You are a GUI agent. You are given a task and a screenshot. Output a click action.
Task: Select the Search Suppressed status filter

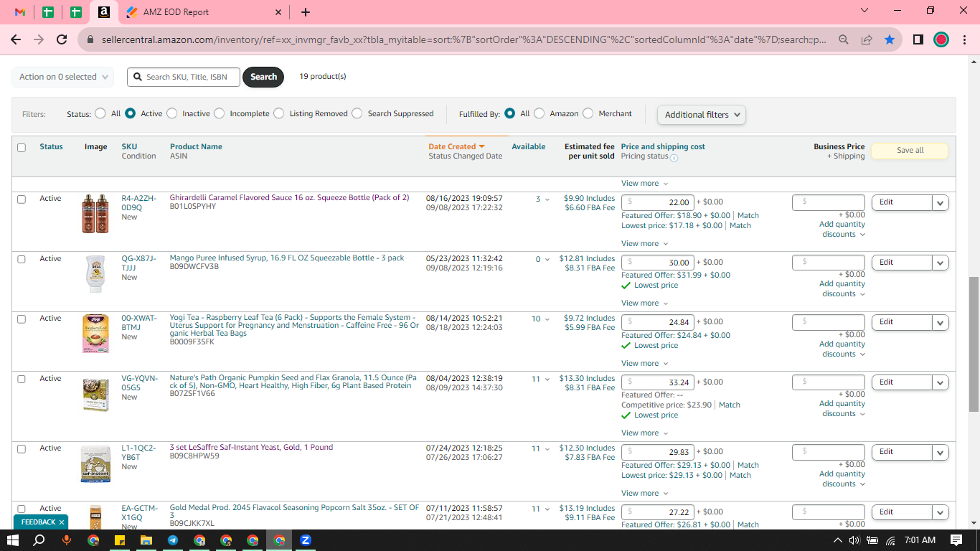click(x=357, y=113)
